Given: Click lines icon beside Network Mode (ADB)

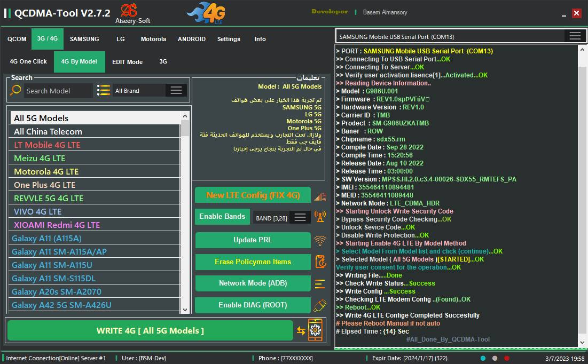Looking at the screenshot, I should tap(320, 284).
